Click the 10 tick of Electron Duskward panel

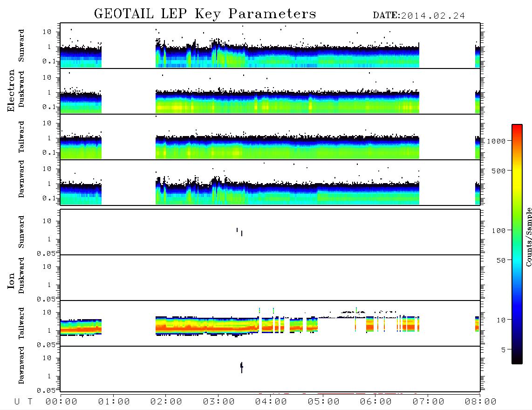tap(47, 77)
